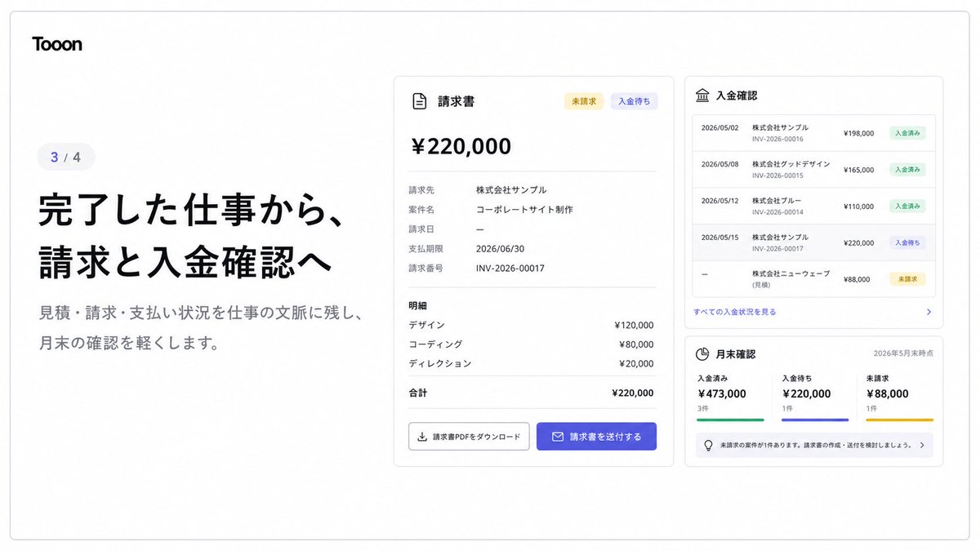Click the 入金確認 bank building icon
This screenshot has width=980, height=551.
coord(702,96)
